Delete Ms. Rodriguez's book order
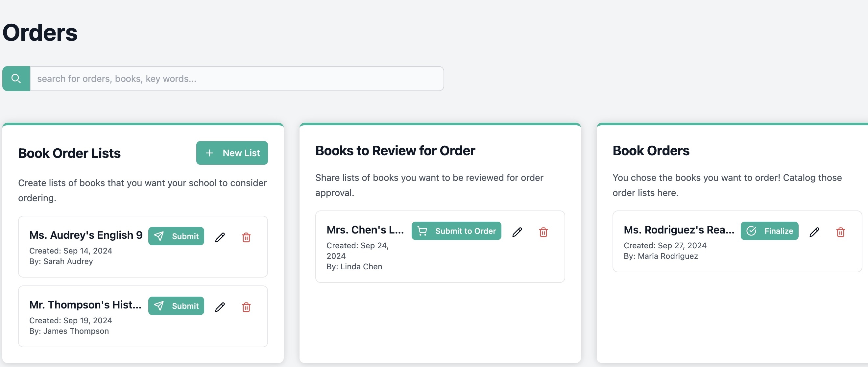The height and width of the screenshot is (367, 868). point(840,232)
